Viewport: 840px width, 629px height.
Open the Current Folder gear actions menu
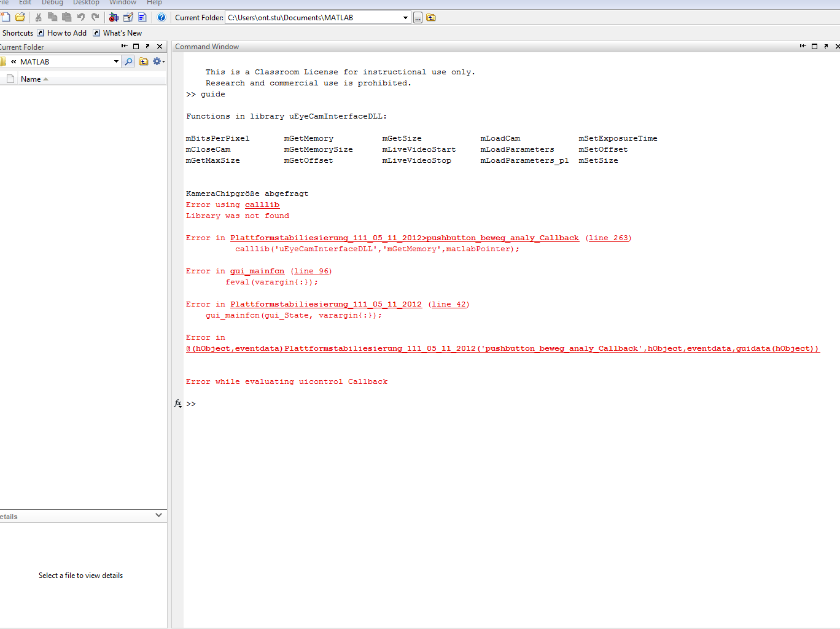tap(158, 61)
